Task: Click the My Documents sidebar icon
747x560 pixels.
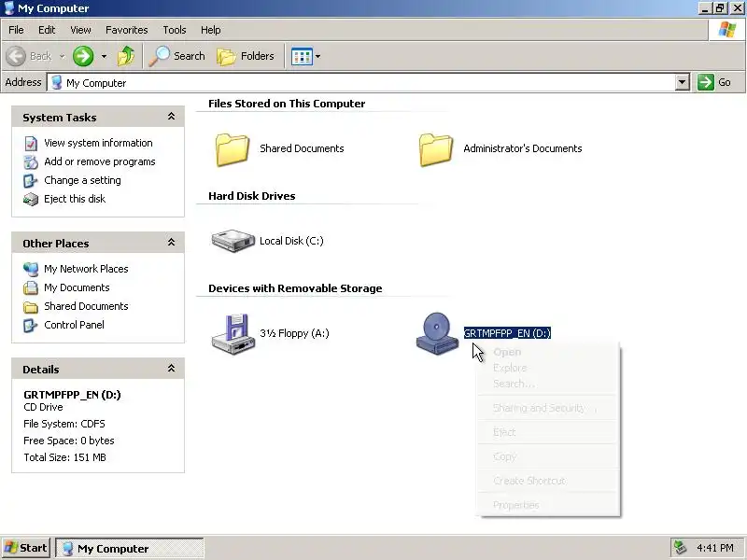Action: click(x=31, y=287)
